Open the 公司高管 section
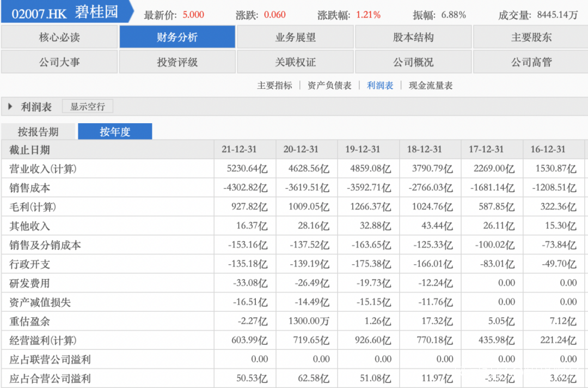Screen dimensions: 588x388 (531, 62)
